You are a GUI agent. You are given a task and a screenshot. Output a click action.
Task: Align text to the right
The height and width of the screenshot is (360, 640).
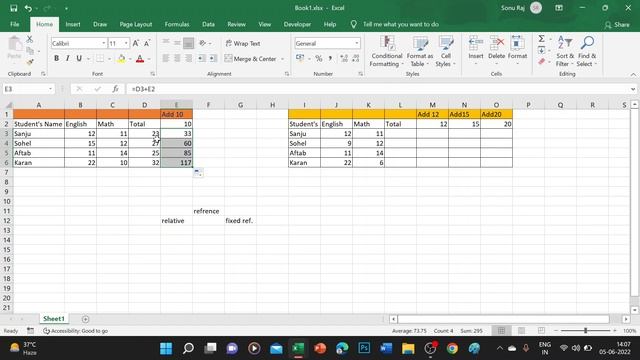coord(189,59)
